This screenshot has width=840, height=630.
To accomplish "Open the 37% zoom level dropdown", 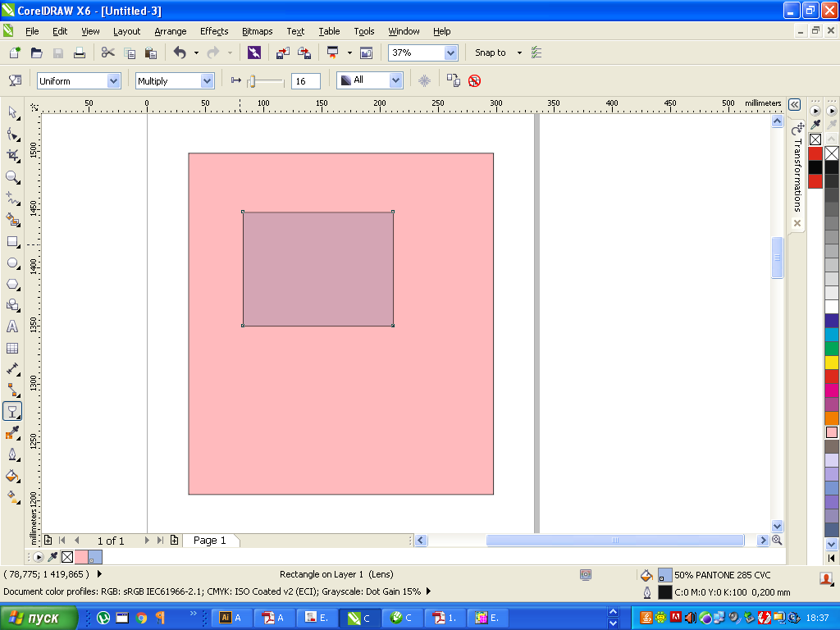I will tap(450, 52).
